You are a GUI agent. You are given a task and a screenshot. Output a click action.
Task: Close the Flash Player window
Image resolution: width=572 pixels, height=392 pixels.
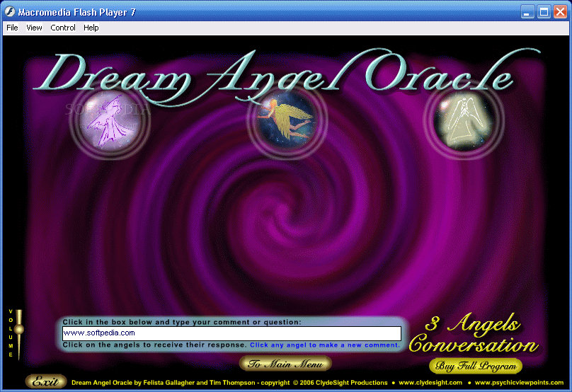(x=561, y=12)
